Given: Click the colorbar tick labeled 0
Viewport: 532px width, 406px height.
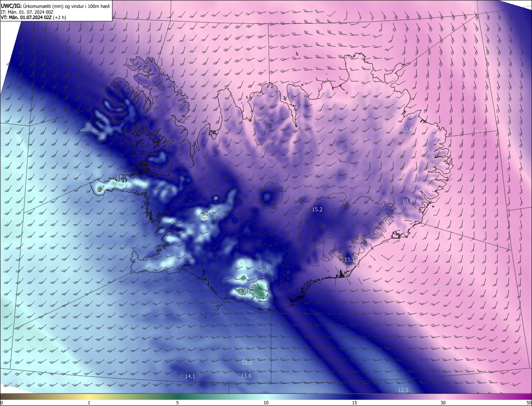Looking at the screenshot, I should click(x=1, y=403).
